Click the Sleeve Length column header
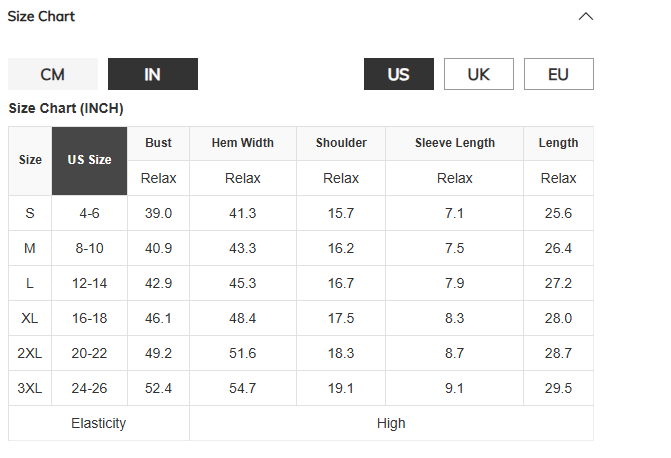 454,143
